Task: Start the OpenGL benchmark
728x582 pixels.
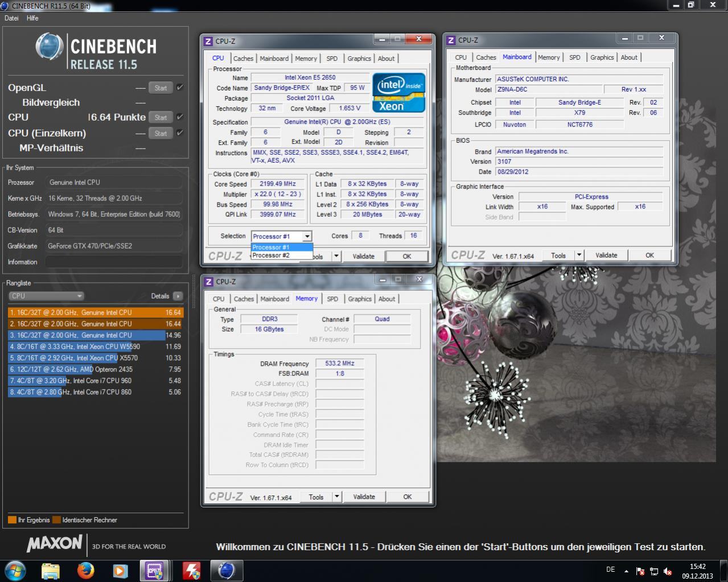Action: (x=161, y=88)
